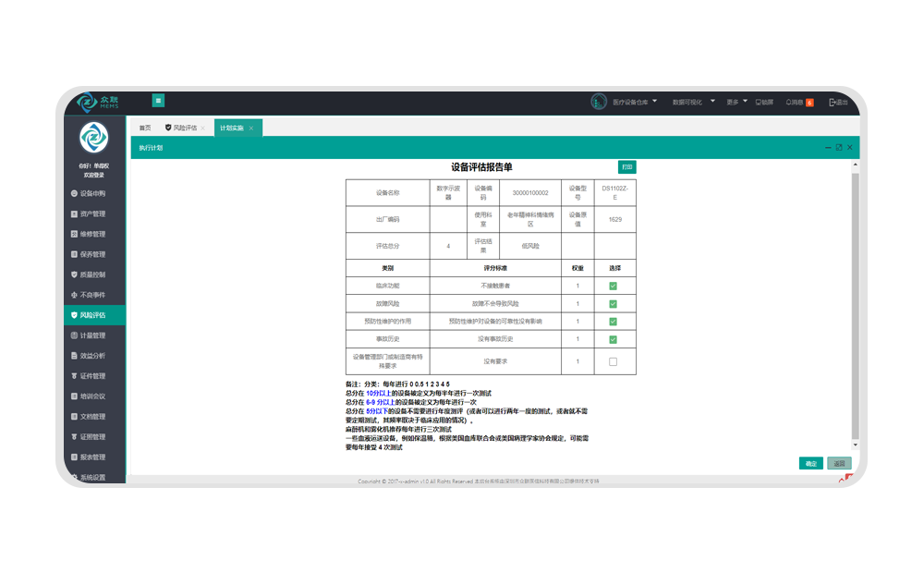Click the 打印 print button

627,167
